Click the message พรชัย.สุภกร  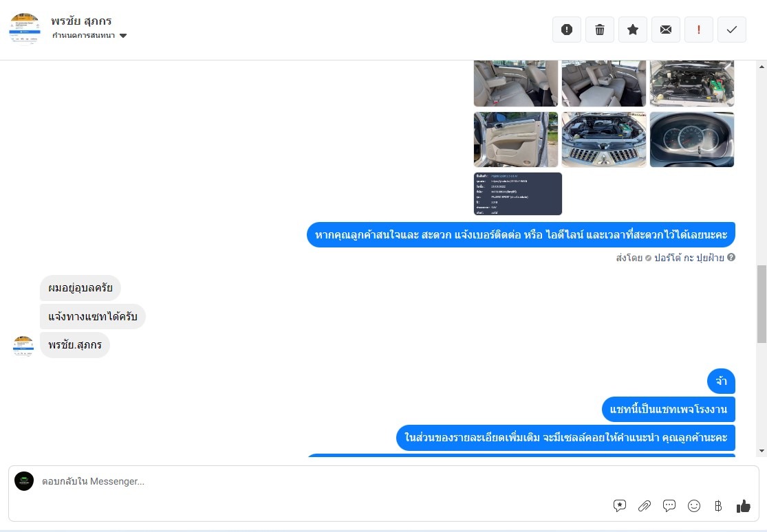(x=75, y=345)
